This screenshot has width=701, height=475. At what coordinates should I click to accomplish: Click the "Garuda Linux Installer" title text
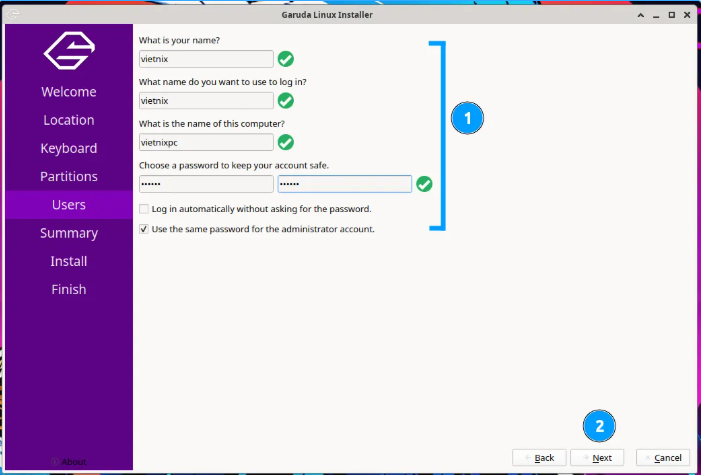[x=327, y=15]
